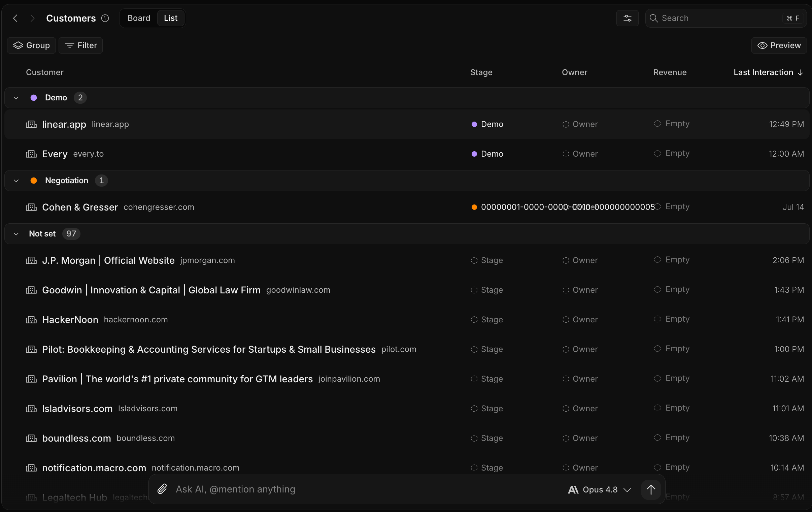
Task: Open the Opus 4.8 model dropdown
Action: [x=599, y=489]
